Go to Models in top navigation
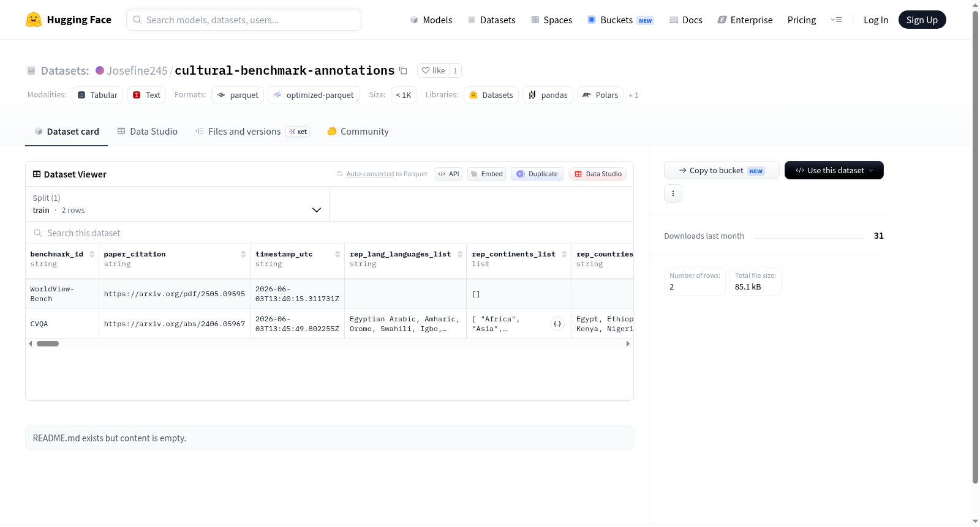The width and height of the screenshot is (980, 527). [431, 20]
